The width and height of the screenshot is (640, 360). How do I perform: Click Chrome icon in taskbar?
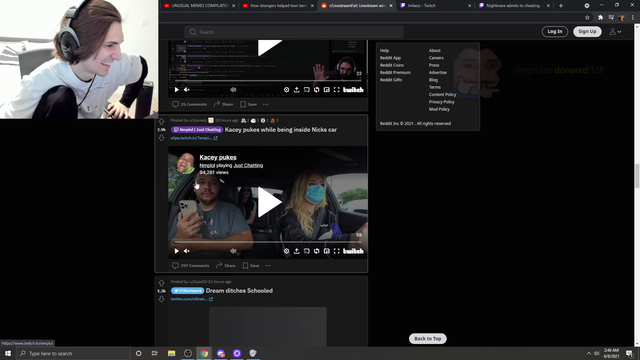204,353
